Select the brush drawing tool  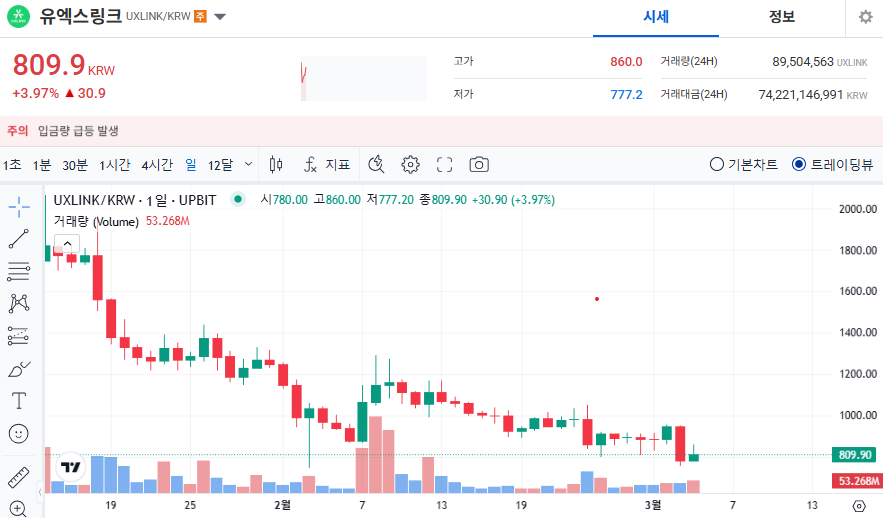click(19, 369)
